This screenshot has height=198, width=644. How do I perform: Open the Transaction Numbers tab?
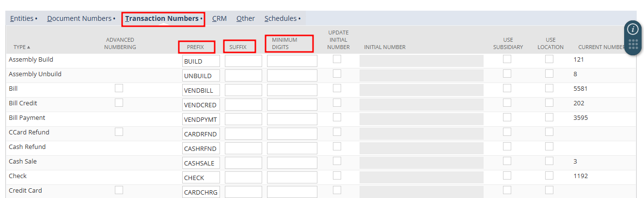[x=163, y=19]
